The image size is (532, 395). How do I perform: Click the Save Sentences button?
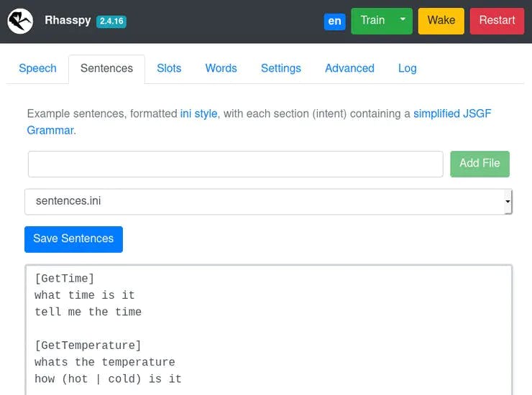tap(73, 239)
